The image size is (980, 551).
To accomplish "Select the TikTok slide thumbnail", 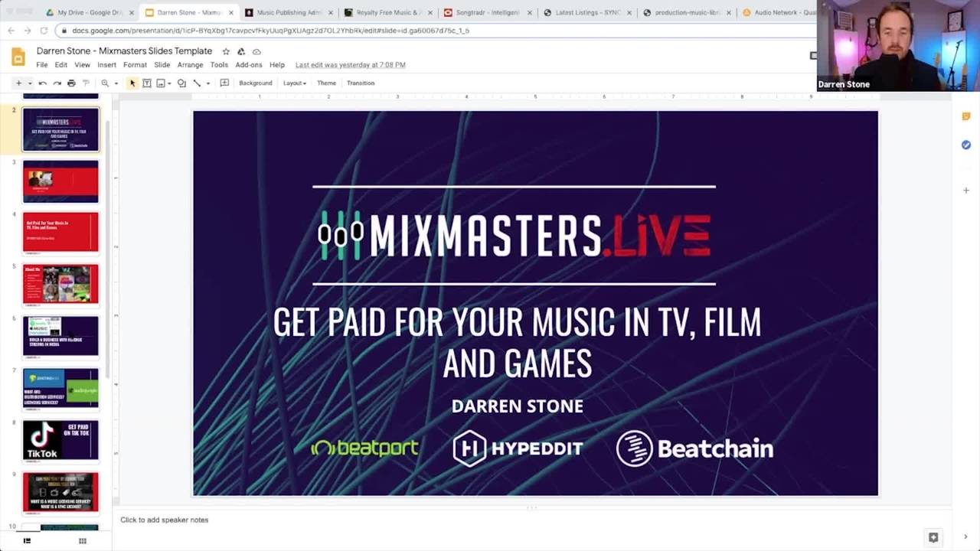I will coord(60,440).
